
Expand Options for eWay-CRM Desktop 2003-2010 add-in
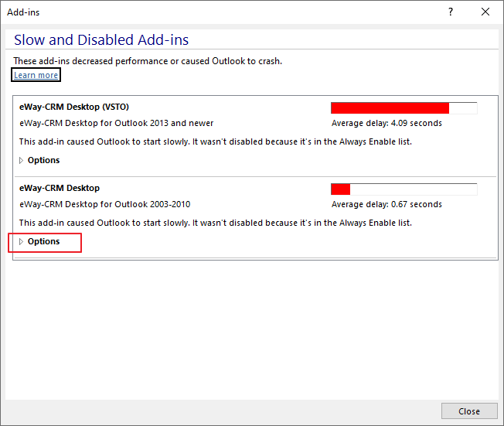pos(39,241)
